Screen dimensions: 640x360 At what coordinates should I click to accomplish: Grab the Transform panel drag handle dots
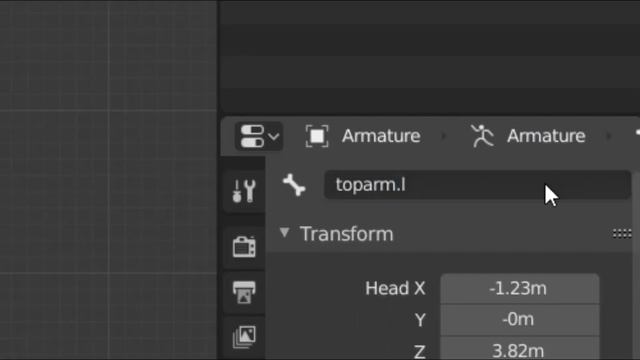click(x=622, y=233)
